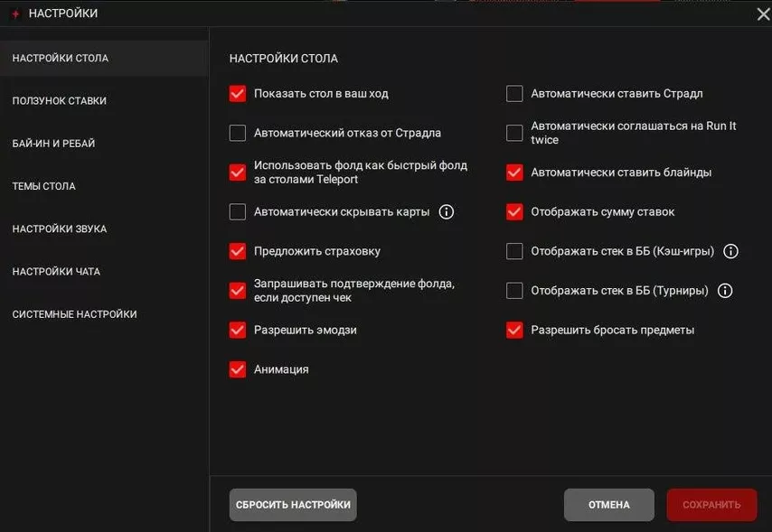Click the red logo icon beside НАСТРОЙКИ title
Viewport: 772px width, 532px height.
[x=14, y=14]
